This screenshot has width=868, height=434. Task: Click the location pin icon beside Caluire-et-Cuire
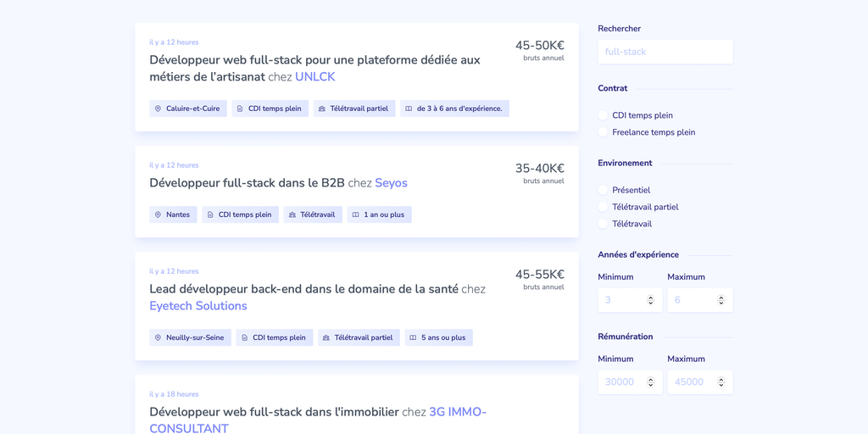click(x=158, y=108)
